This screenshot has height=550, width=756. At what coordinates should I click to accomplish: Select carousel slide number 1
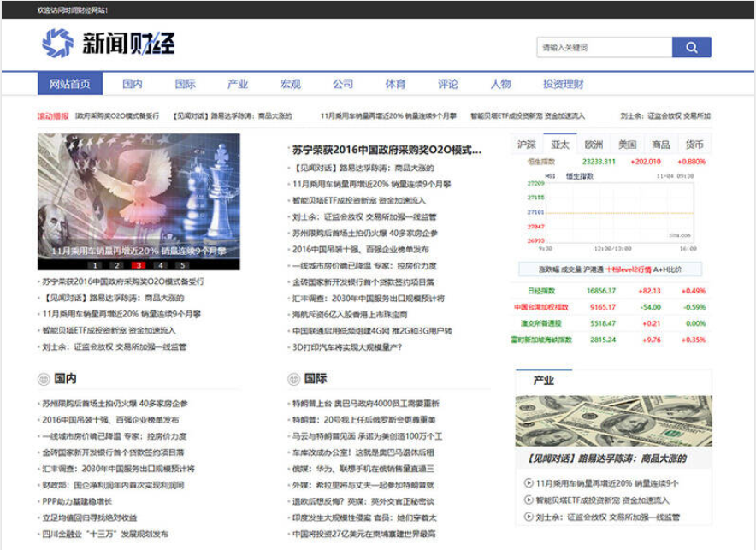pos(95,265)
